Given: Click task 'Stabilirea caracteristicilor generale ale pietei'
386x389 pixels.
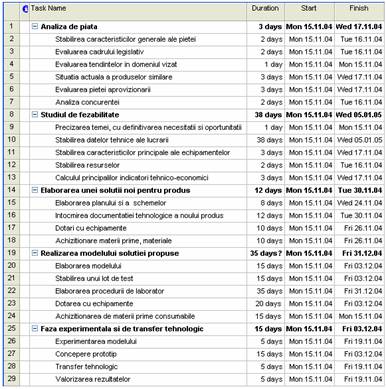Looking at the screenshot, I should pyautogui.click(x=125, y=39).
